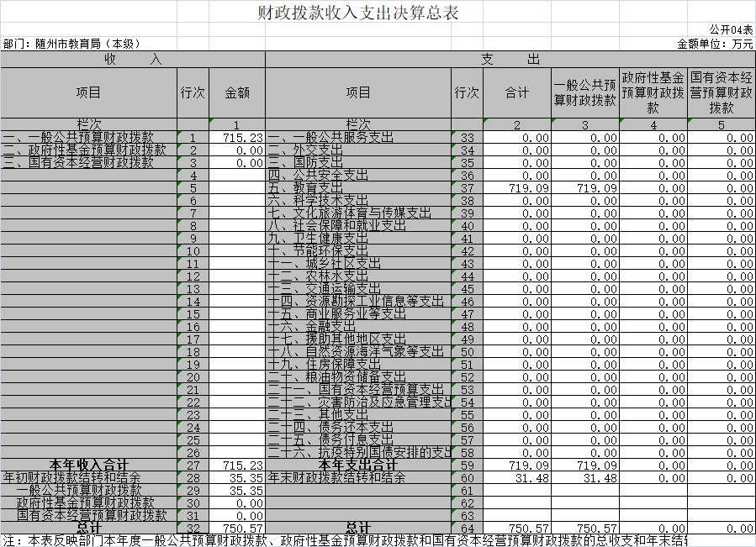Select the 公开04表 label cell
The height and width of the screenshot is (547, 756).
(731, 29)
